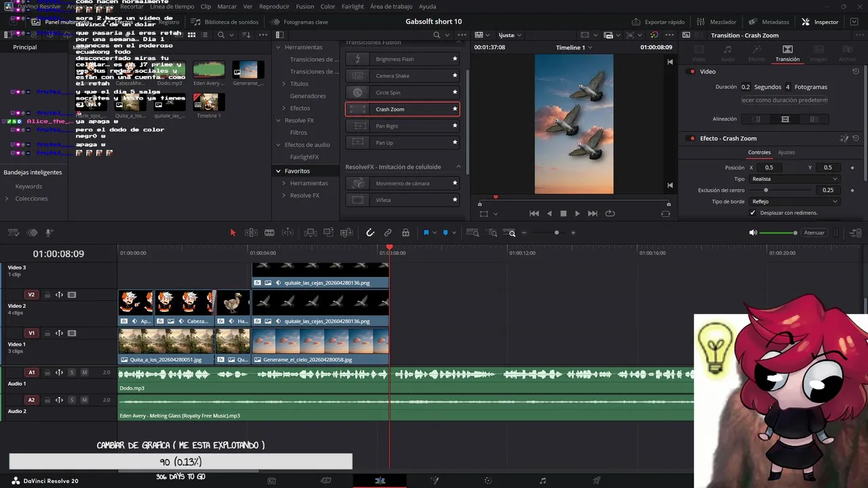Add a blue marker to the timeline
This screenshot has width=868, height=488.
446,232
